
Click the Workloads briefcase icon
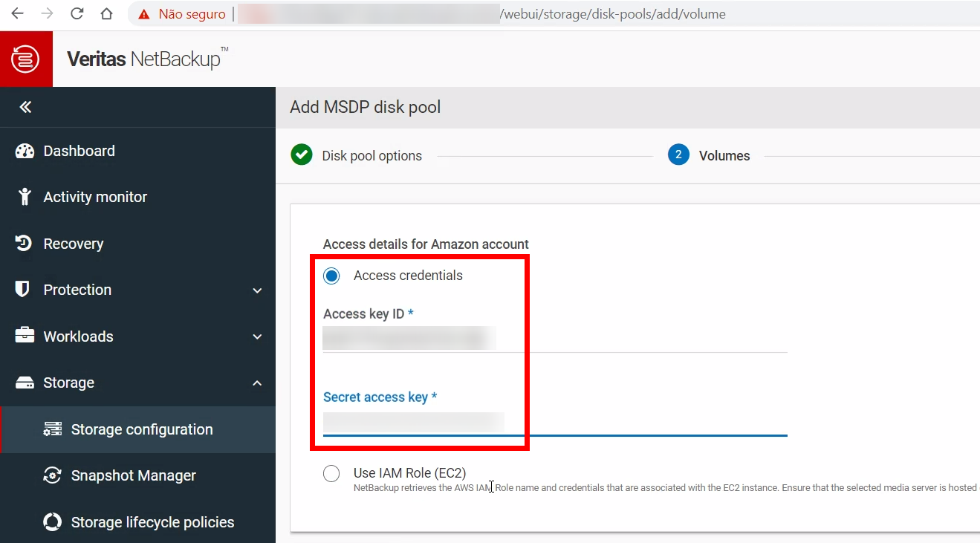coord(25,336)
